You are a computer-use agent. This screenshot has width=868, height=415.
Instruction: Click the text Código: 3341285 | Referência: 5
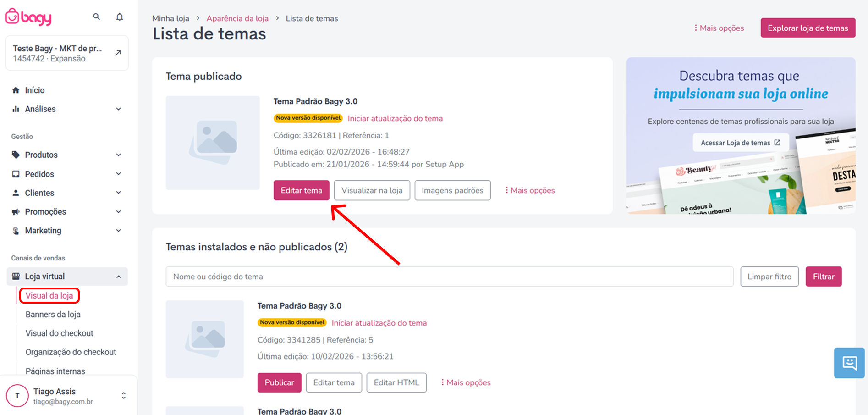[315, 340]
